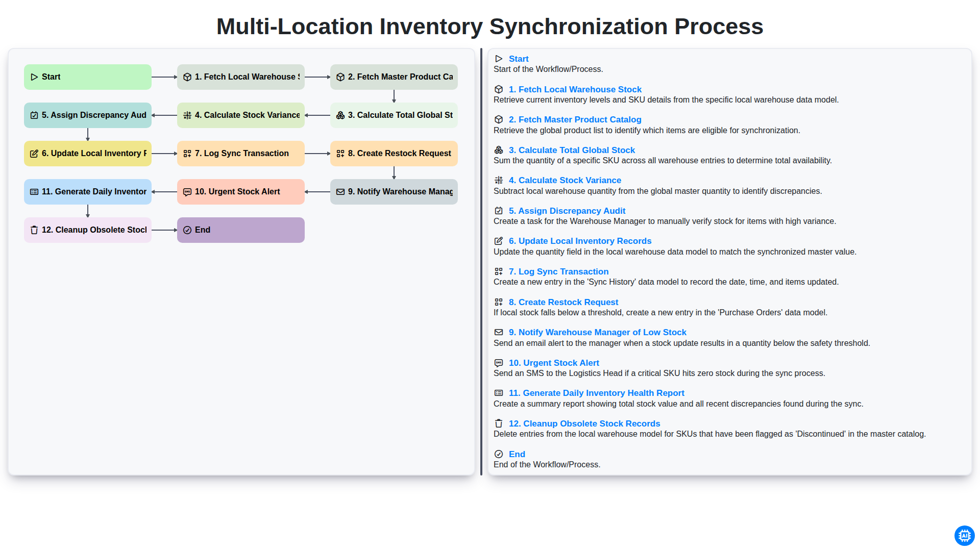
Task: Open the Start link in the list
Action: 519,59
